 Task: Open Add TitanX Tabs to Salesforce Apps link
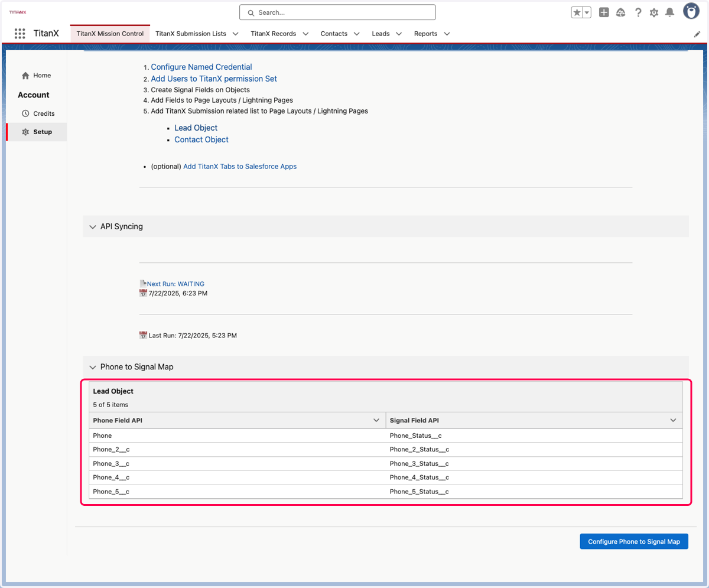click(240, 167)
